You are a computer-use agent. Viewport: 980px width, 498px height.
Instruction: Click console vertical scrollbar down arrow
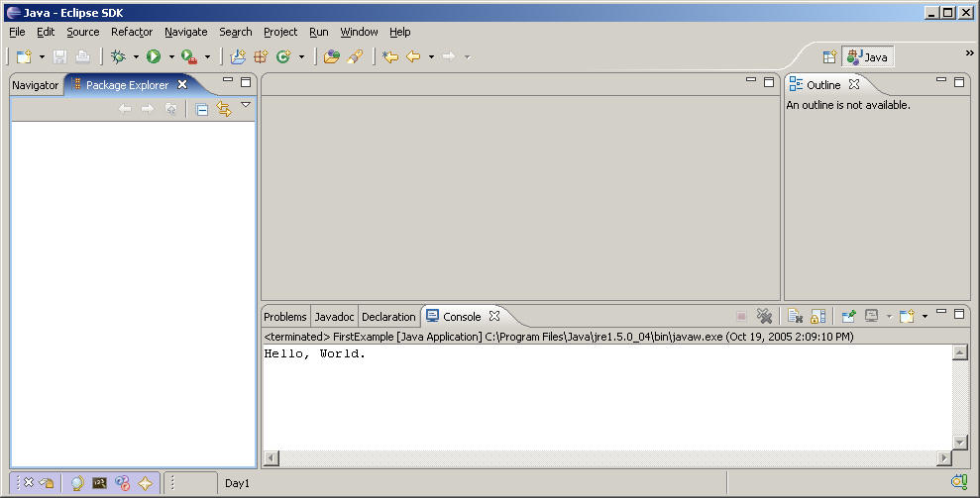coord(959,443)
